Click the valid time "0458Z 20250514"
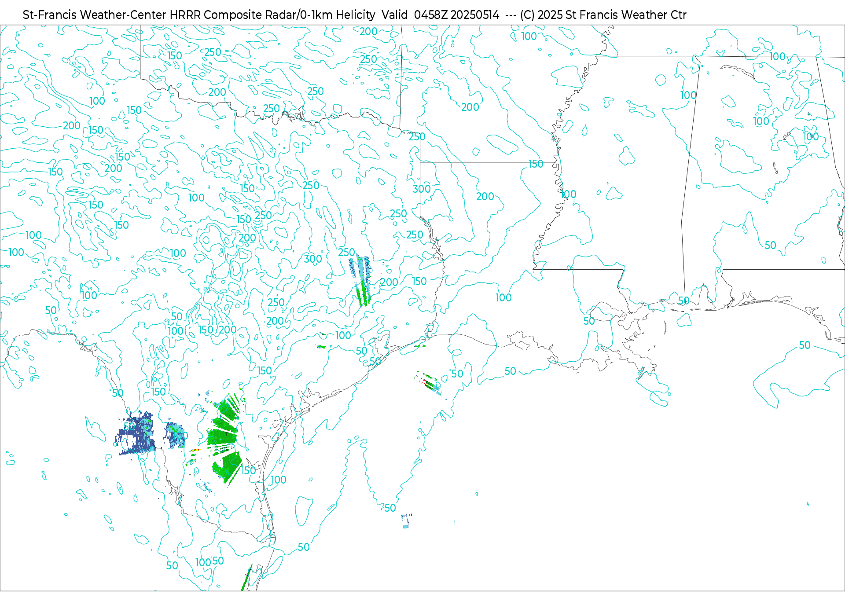 [x=456, y=15]
